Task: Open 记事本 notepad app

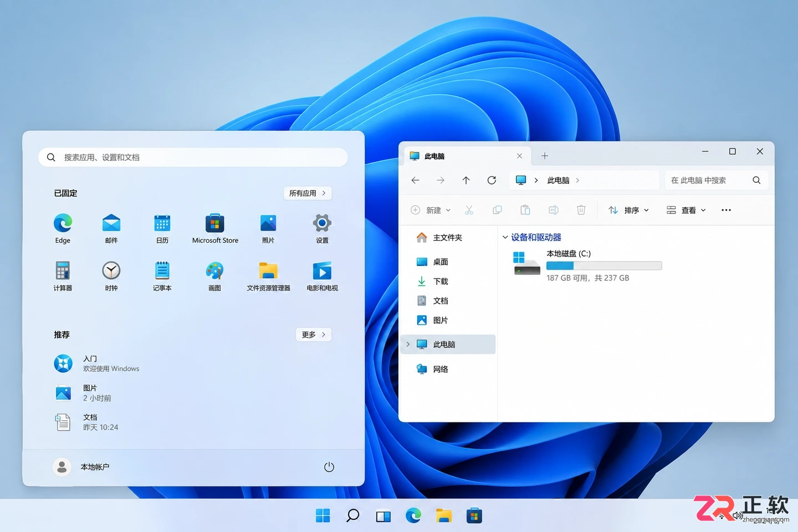Action: coord(162,276)
